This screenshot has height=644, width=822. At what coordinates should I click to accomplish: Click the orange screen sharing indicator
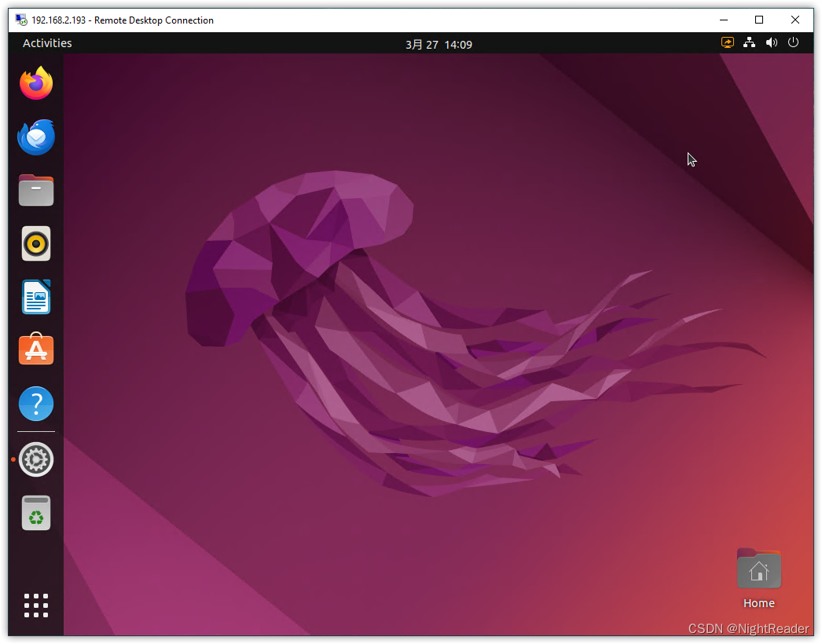point(727,42)
